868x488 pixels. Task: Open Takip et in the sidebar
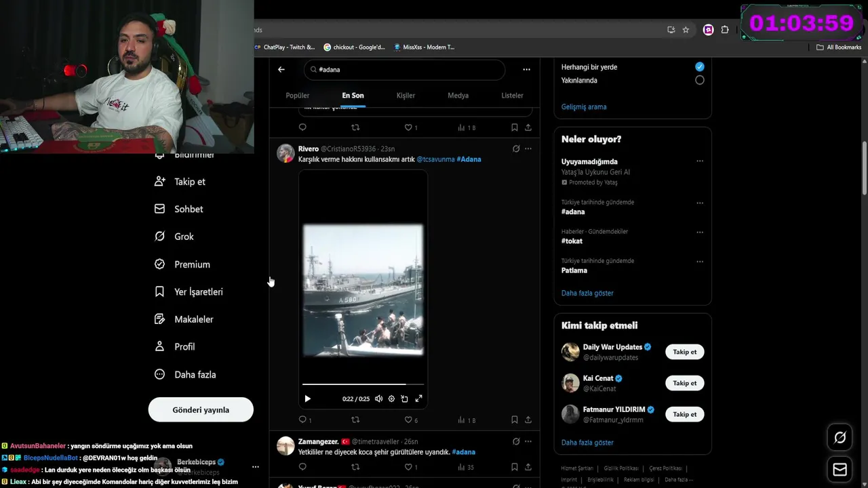click(180, 182)
